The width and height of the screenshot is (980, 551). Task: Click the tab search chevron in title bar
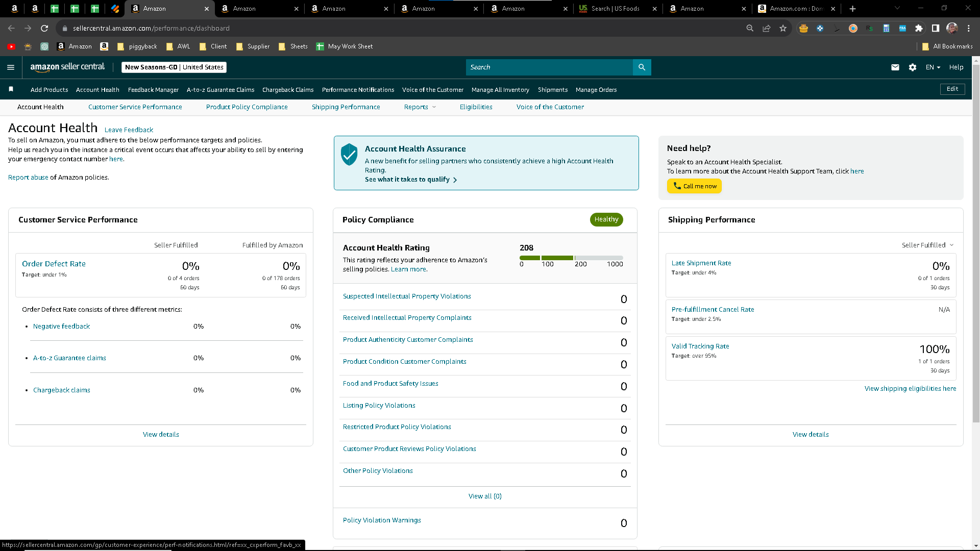[897, 8]
